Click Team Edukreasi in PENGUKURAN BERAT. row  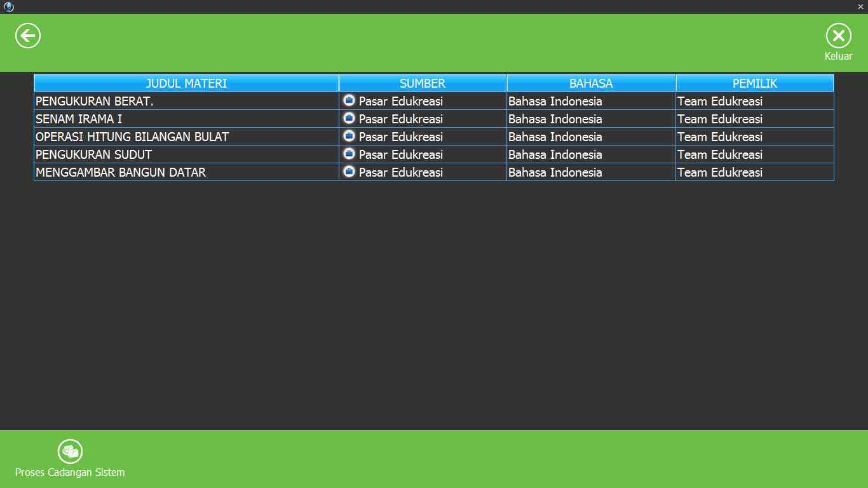coord(720,101)
